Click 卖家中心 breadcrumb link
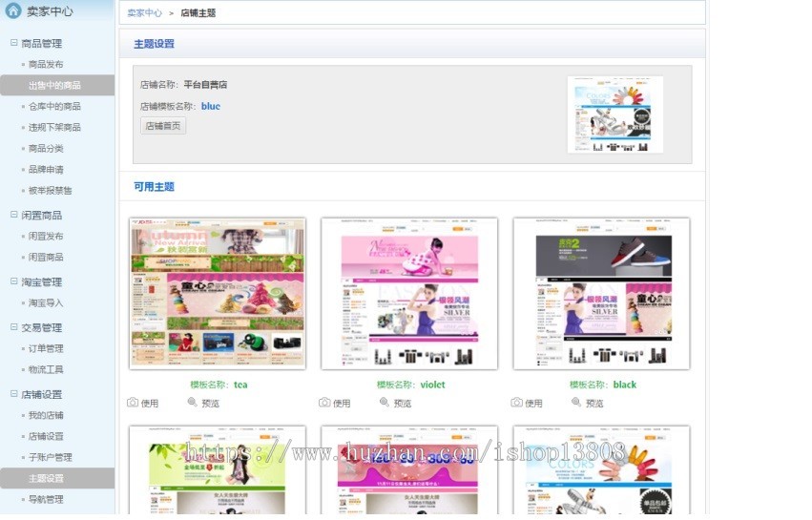 pyautogui.click(x=144, y=13)
